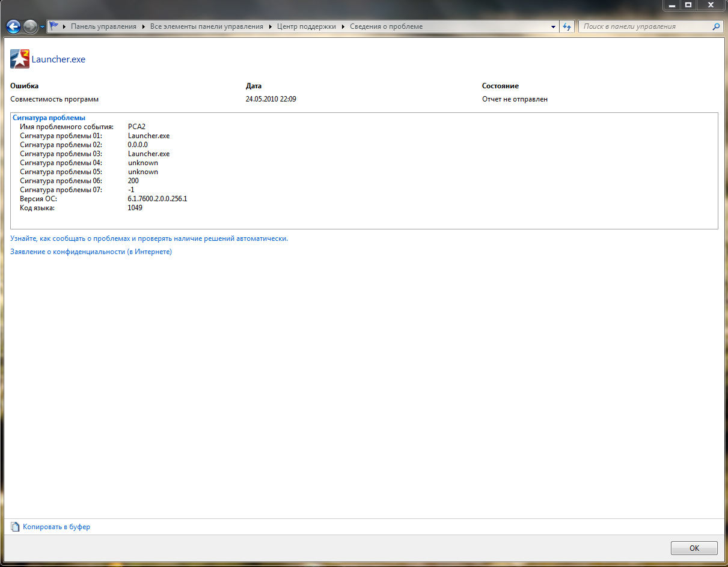Open Центр поддержки breadcrumb
Image resolution: width=728 pixels, height=567 pixels.
pos(307,26)
